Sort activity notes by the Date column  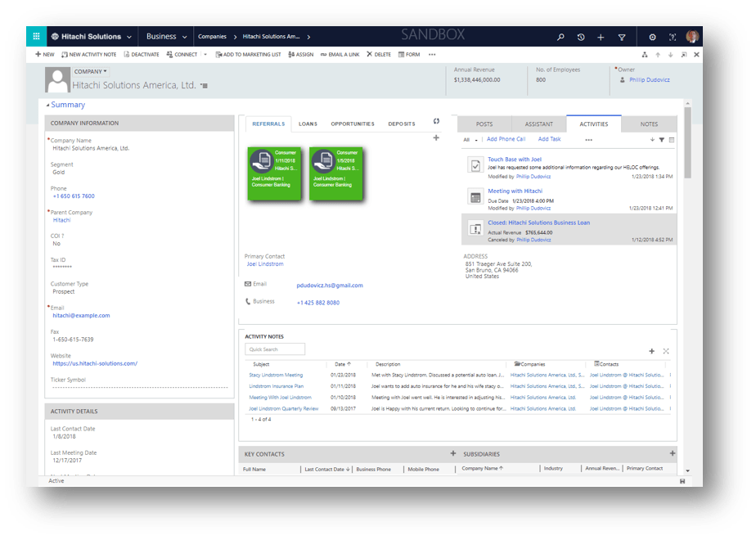(343, 365)
